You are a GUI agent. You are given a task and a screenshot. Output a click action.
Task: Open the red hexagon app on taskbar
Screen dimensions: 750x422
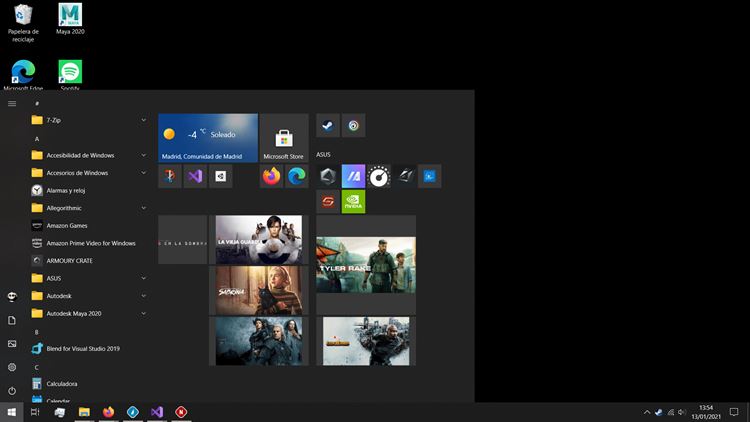181,412
